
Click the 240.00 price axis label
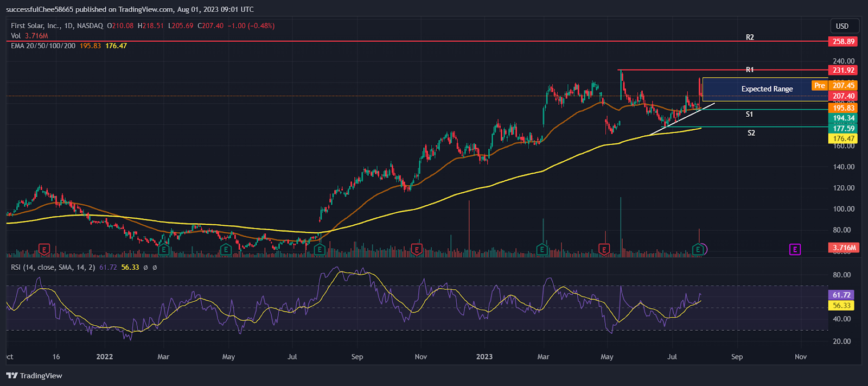(x=844, y=61)
